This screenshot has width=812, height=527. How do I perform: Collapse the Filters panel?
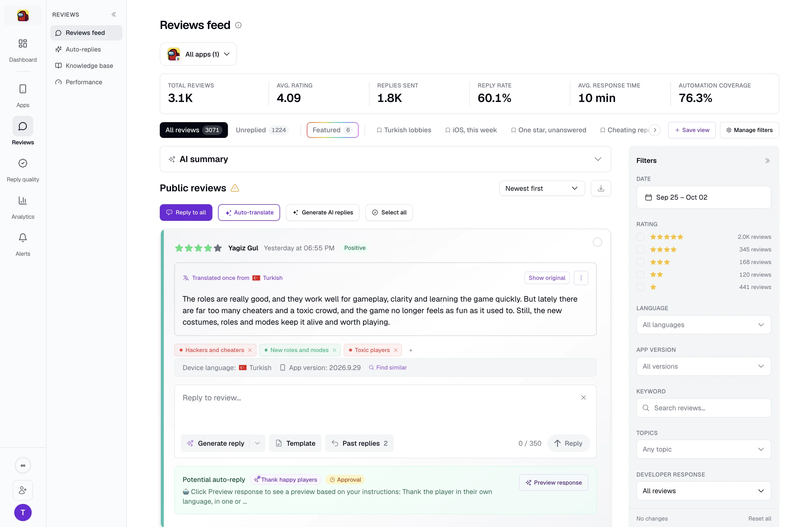click(x=767, y=160)
